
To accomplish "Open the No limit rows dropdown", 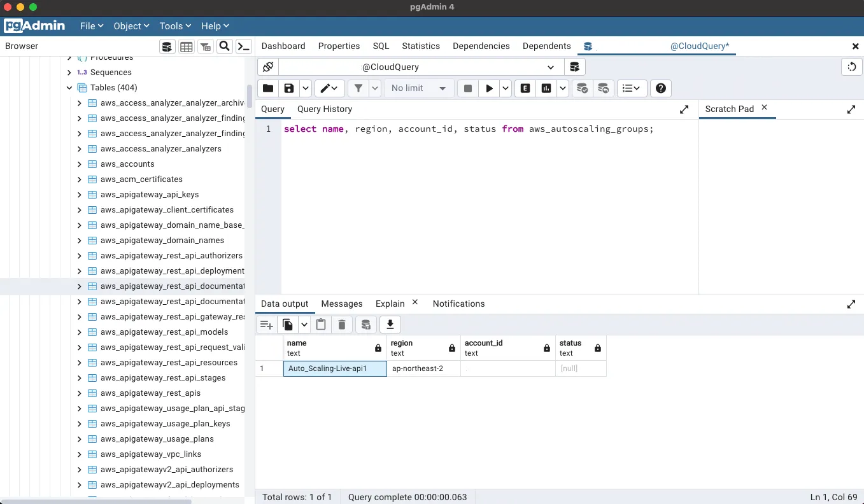I will pos(418,88).
